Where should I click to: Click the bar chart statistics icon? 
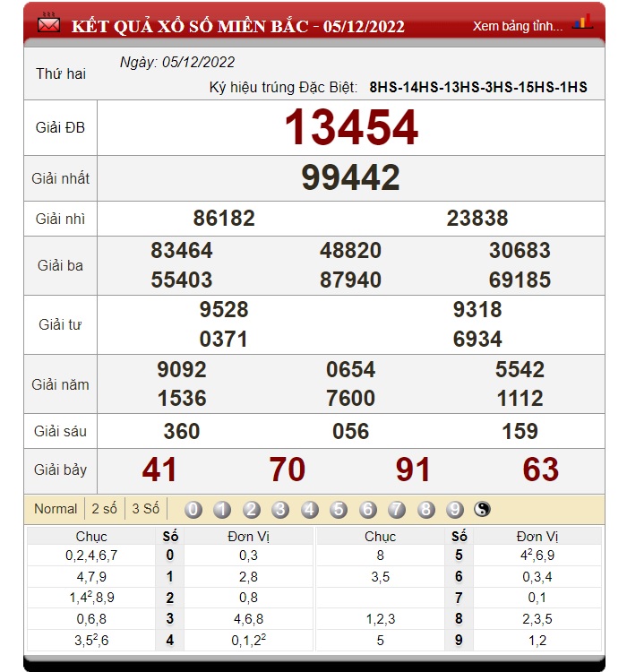click(x=583, y=22)
